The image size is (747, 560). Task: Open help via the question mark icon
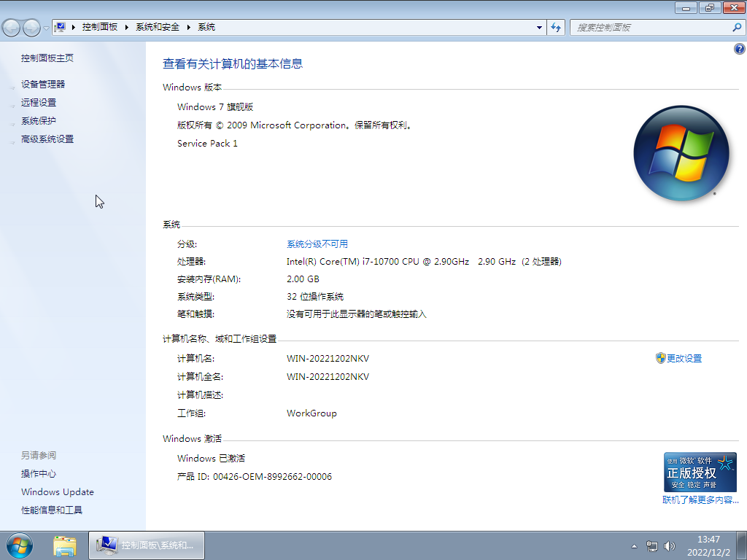pyautogui.click(x=739, y=48)
